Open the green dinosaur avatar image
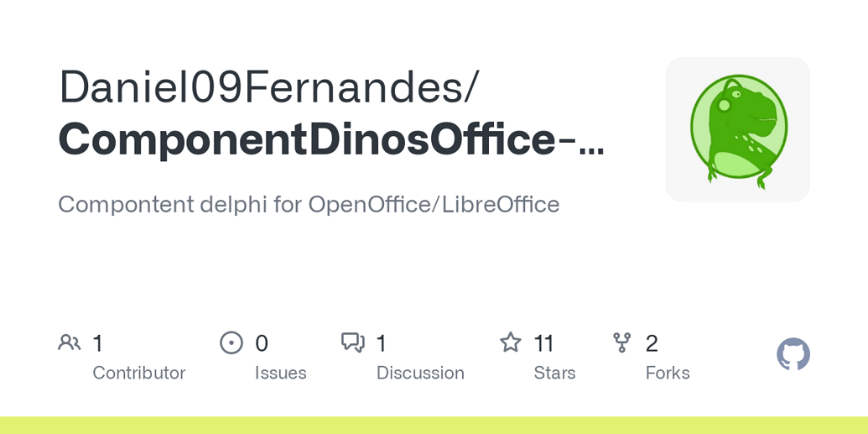Screen dimensions: 868x434 [738, 130]
